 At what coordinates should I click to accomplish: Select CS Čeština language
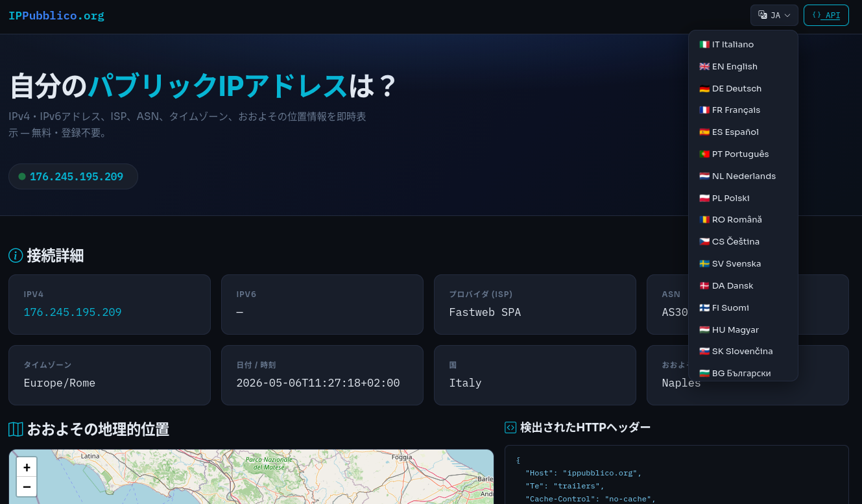click(x=743, y=242)
